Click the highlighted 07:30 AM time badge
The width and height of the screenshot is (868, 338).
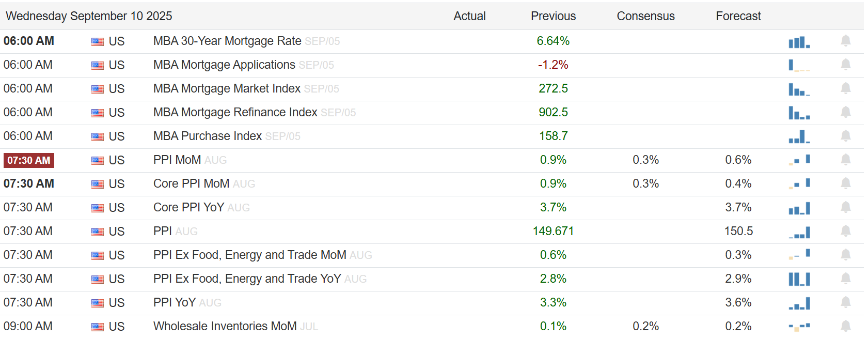(x=29, y=160)
